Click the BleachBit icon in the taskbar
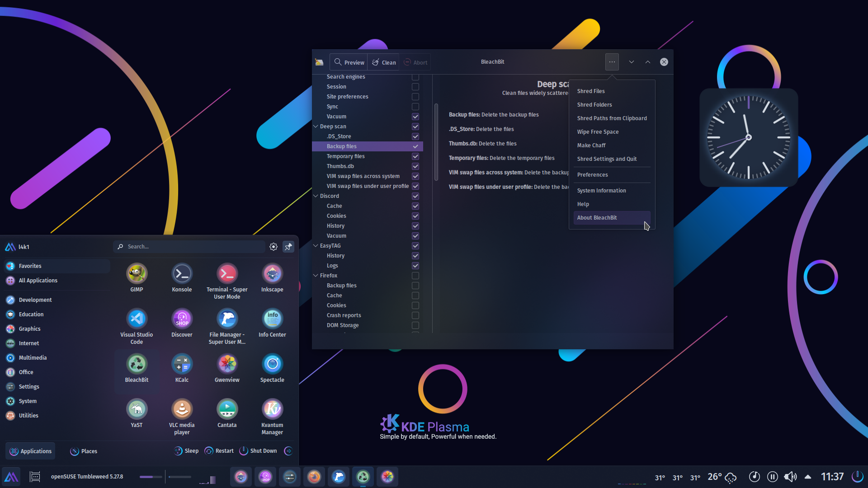 tap(363, 477)
